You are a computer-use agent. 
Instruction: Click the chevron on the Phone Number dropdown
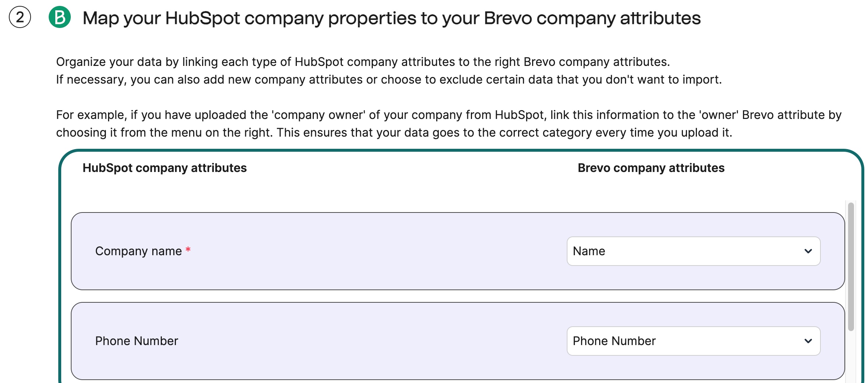tap(809, 341)
